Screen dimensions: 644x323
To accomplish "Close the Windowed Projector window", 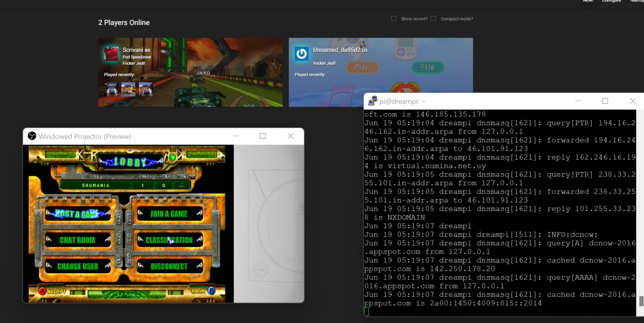I will point(290,136).
